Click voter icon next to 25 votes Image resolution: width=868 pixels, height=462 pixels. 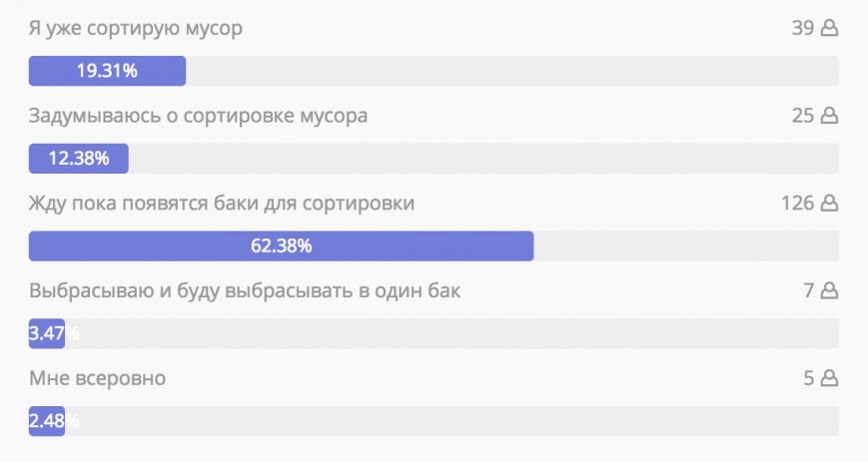pyautogui.click(x=829, y=115)
